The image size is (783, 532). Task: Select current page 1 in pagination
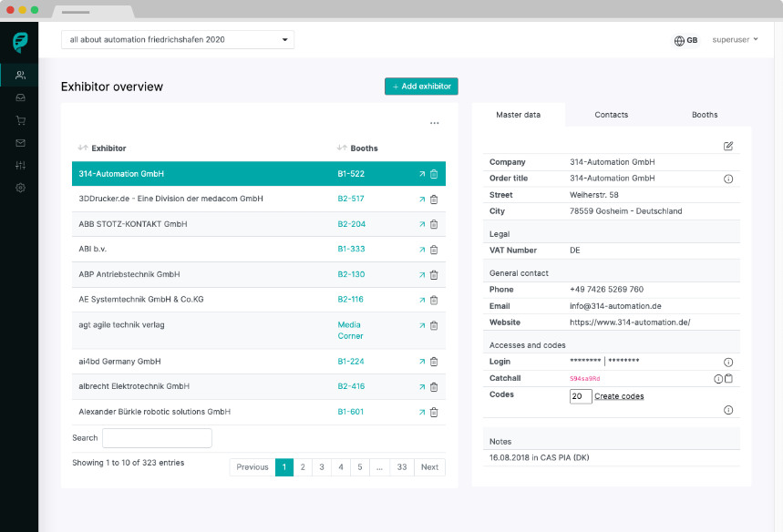(x=284, y=467)
